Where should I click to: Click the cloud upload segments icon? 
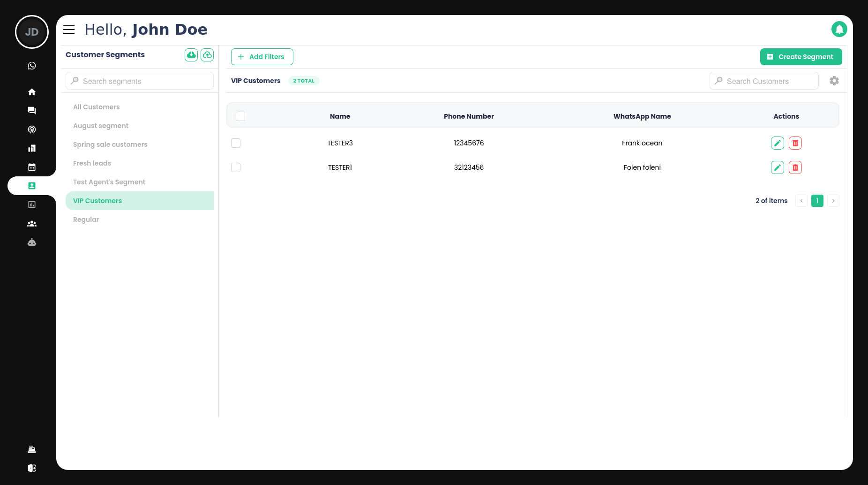tap(207, 54)
